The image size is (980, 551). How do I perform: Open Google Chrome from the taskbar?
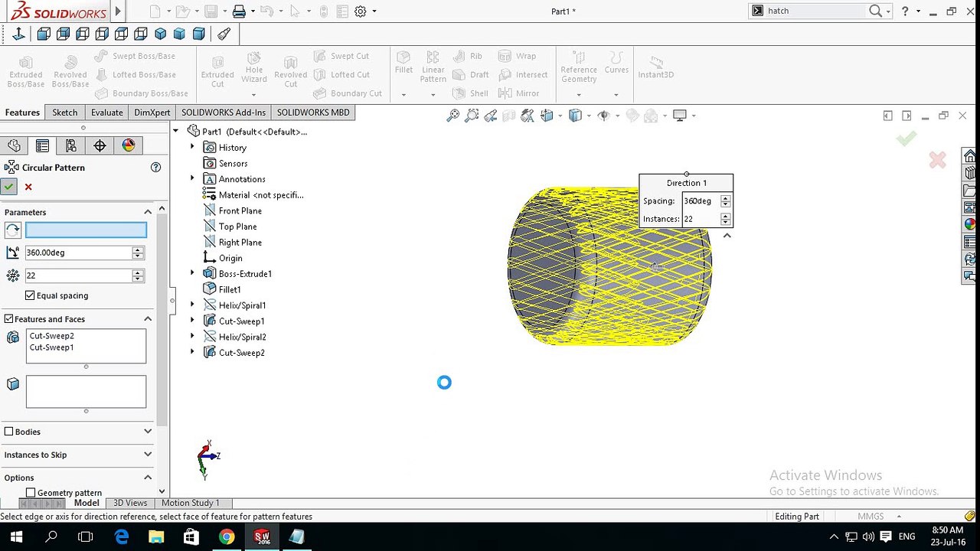point(227,536)
